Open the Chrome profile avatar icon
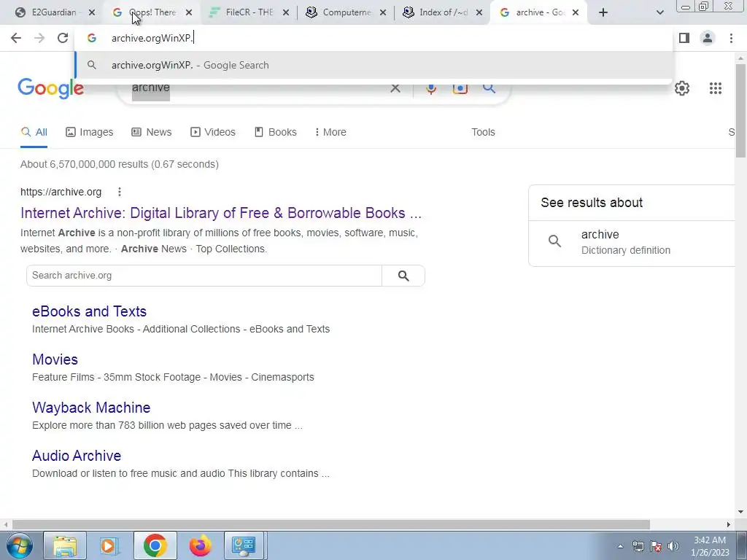 (x=708, y=38)
